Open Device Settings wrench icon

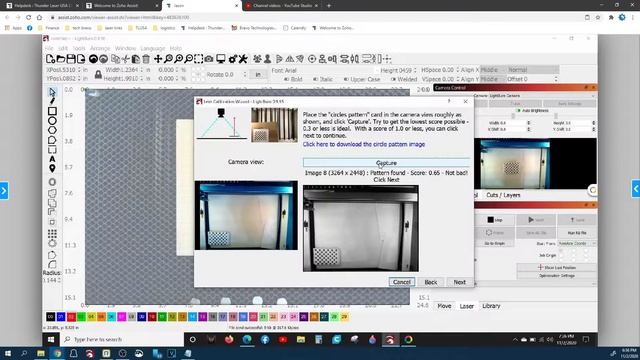pyautogui.click(x=243, y=59)
